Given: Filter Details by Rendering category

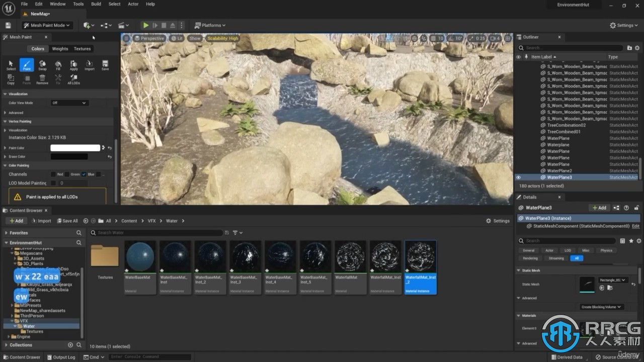Looking at the screenshot, I should (x=530, y=258).
